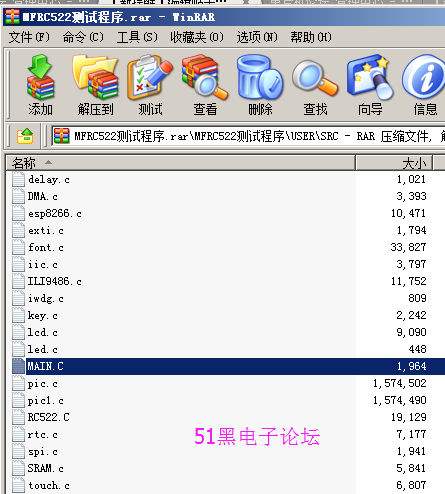Select the pic1.c file name
The image size is (445, 494).
pos(45,400)
